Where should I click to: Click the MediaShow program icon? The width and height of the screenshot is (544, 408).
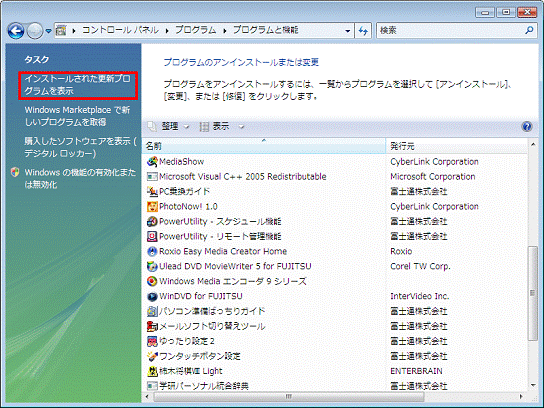tap(152, 161)
